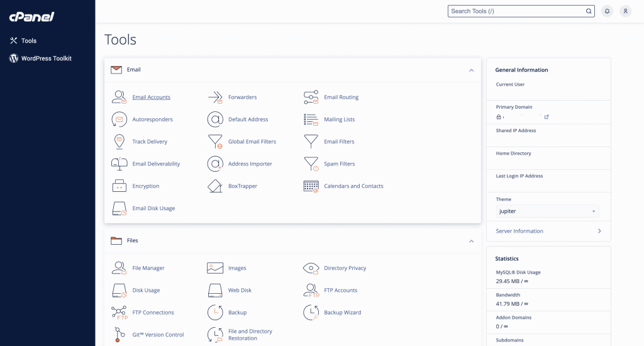
Task: Open primary domain external link icon
Action: [547, 117]
